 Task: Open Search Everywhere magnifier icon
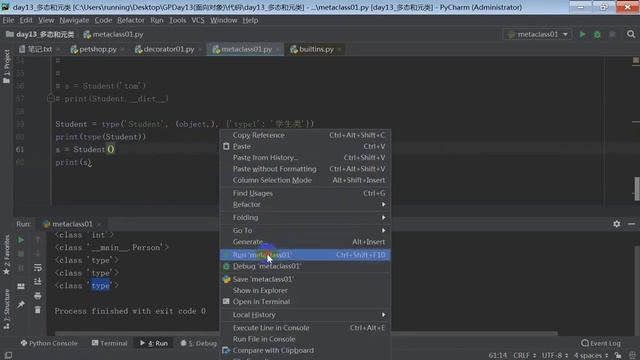pyautogui.click(x=631, y=35)
